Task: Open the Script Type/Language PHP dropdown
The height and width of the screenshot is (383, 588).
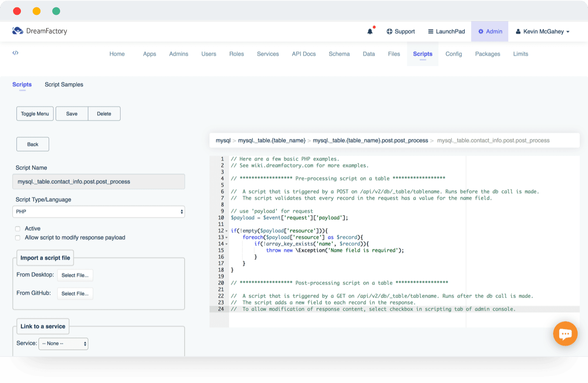Action: point(98,212)
